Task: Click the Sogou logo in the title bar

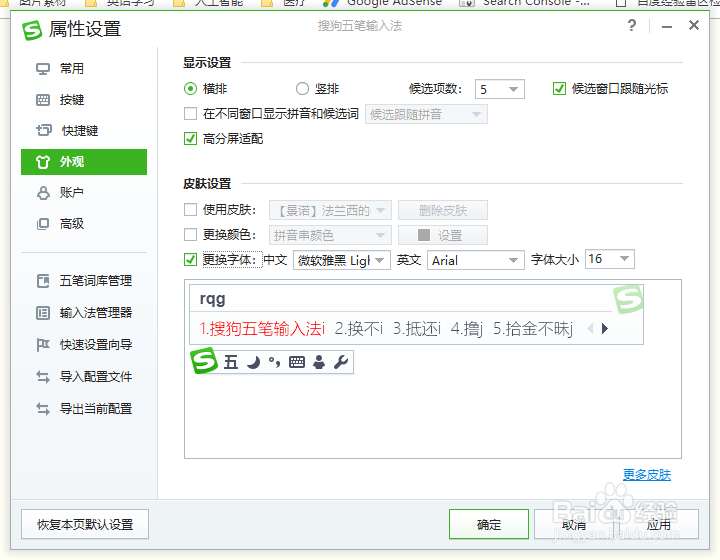Action: [32, 29]
